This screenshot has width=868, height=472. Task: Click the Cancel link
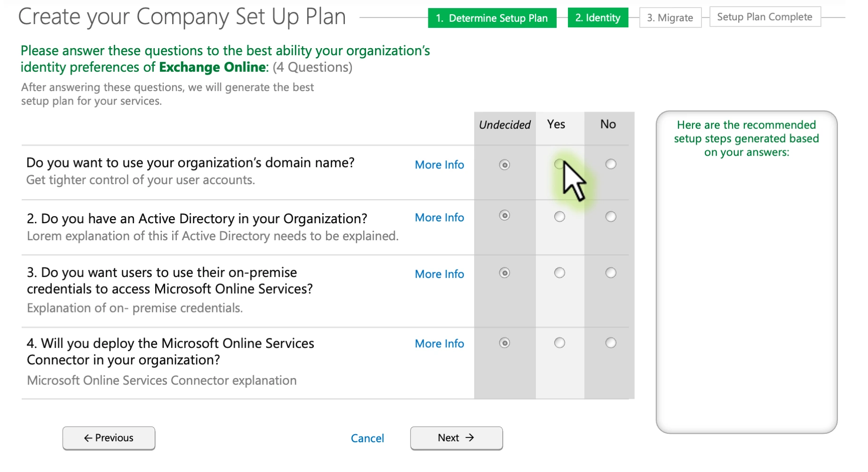pyautogui.click(x=367, y=438)
